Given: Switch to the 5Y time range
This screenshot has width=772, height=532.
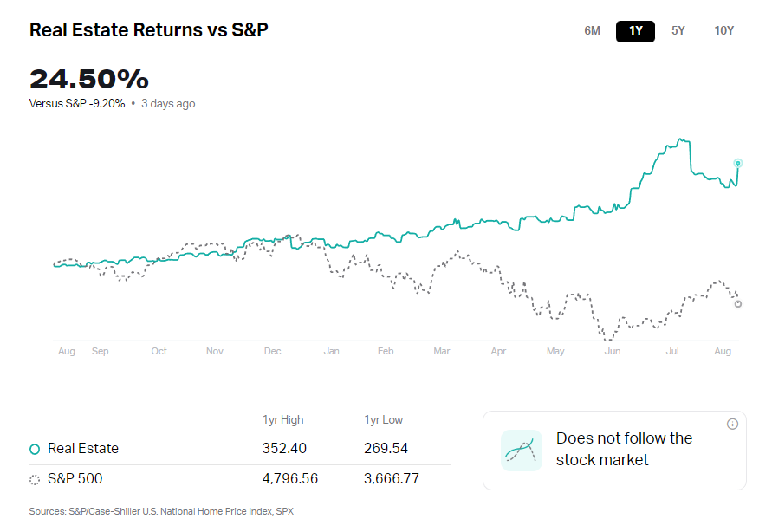Looking at the screenshot, I should 678,30.
